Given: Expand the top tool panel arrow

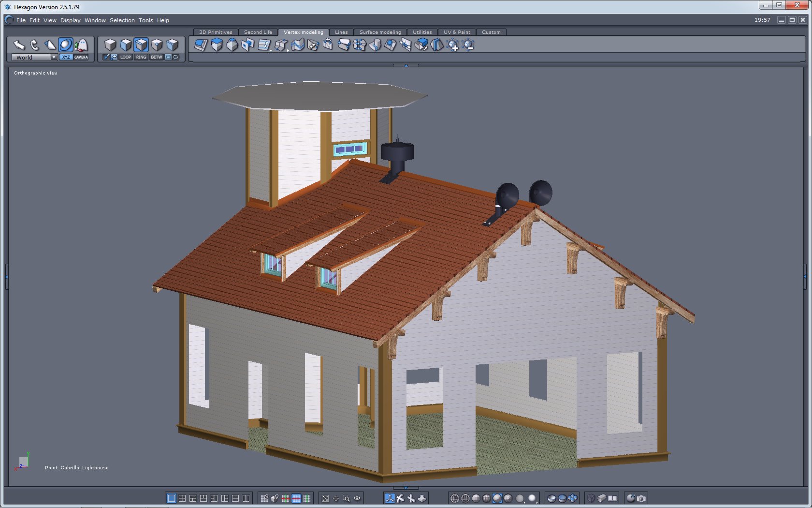Looking at the screenshot, I should (x=406, y=65).
